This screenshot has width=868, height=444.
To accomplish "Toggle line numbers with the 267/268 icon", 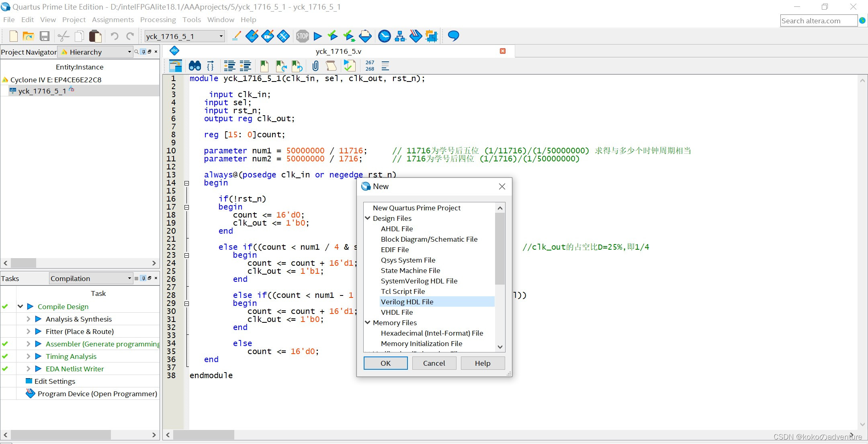I will point(370,66).
